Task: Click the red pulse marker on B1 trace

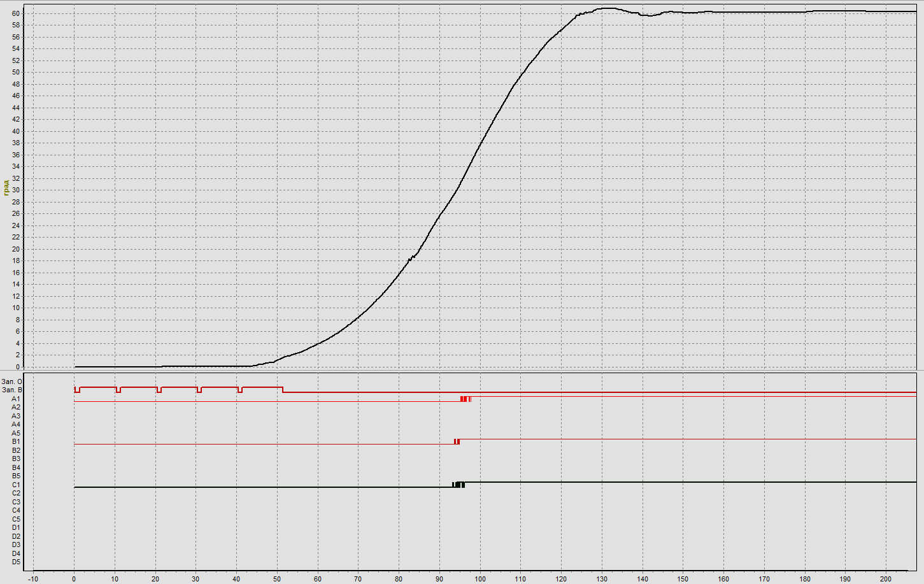Action: tap(457, 441)
